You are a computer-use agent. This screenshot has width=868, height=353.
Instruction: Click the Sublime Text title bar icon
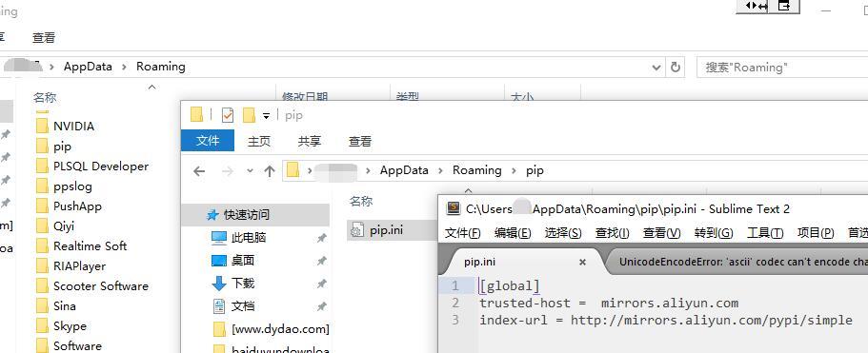[x=454, y=208]
